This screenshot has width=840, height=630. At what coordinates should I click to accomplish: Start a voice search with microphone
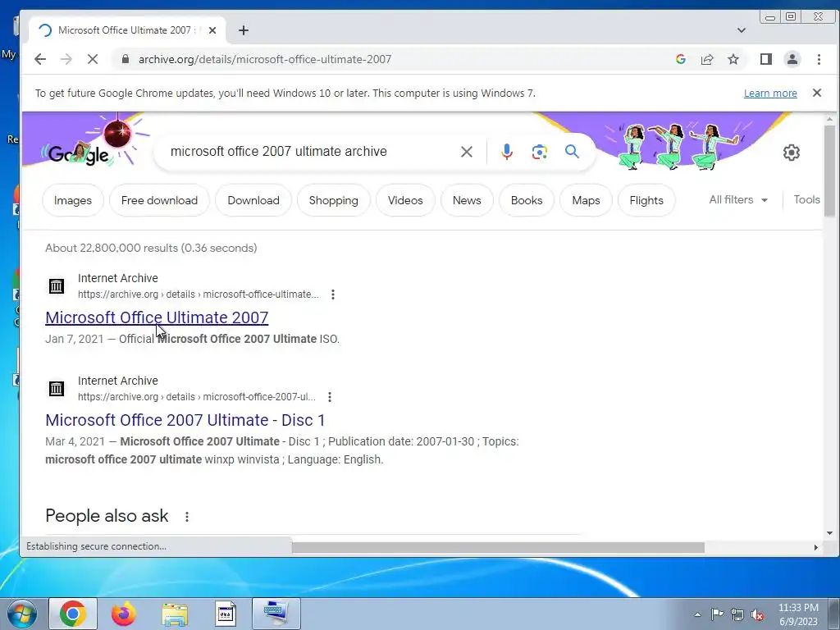click(507, 152)
